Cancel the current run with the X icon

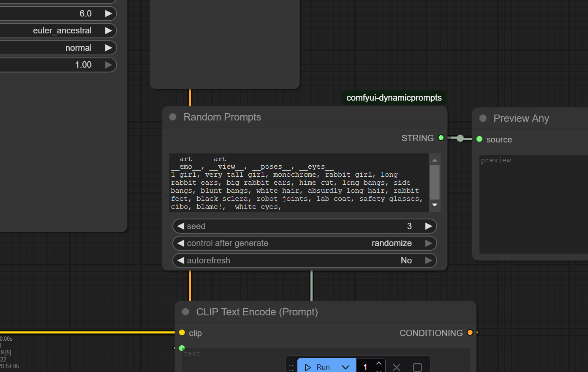(x=396, y=367)
